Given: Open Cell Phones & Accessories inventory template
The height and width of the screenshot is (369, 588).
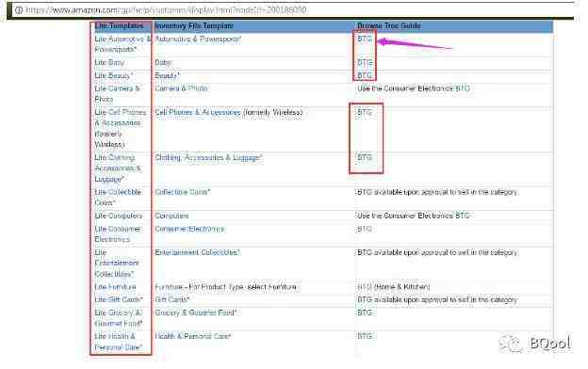Looking at the screenshot, I should (x=198, y=112).
